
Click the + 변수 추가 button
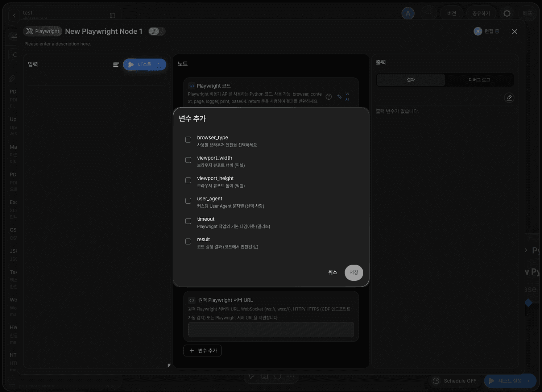click(203, 350)
